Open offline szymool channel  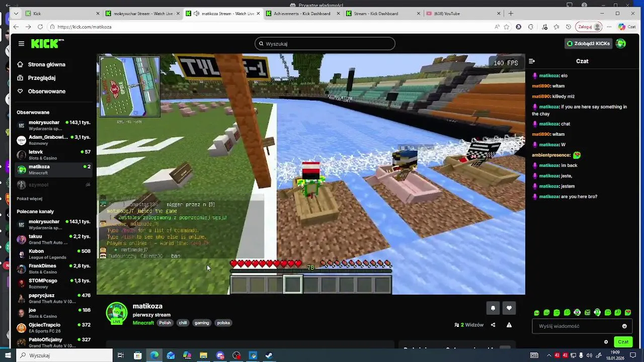(54, 185)
